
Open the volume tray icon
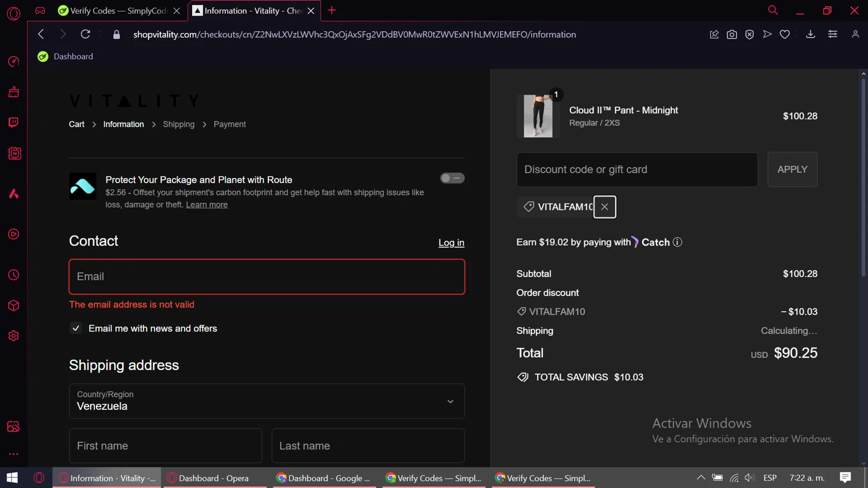pos(750,478)
